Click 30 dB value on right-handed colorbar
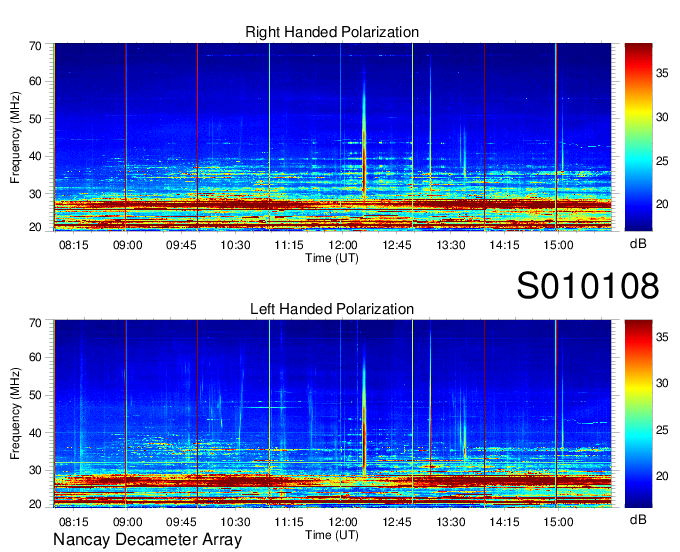This screenshot has height=552, width=680. 662,117
